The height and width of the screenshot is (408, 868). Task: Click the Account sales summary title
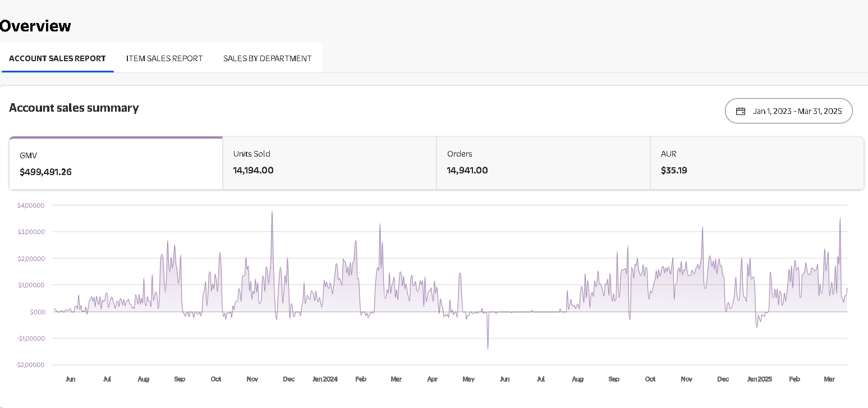tap(74, 108)
